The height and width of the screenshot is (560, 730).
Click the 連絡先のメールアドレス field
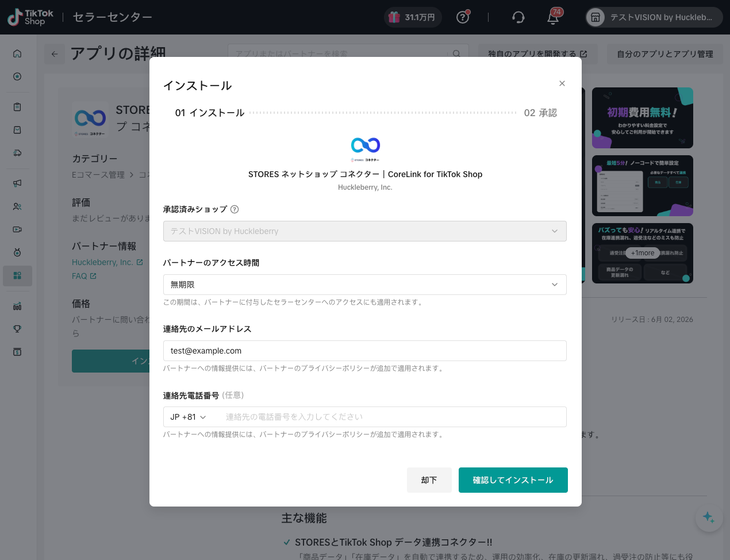(365, 351)
